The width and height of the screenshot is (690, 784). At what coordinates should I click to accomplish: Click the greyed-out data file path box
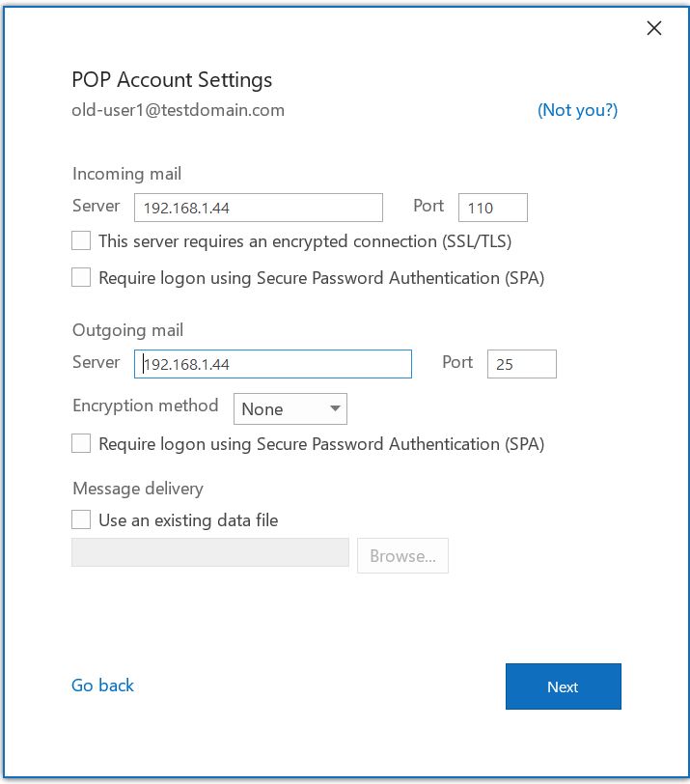tap(210, 553)
